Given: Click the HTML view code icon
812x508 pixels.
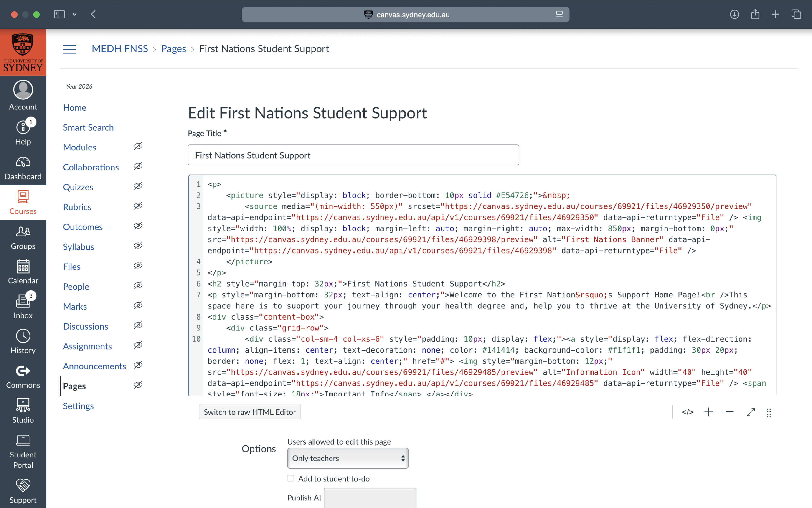Looking at the screenshot, I should click(x=687, y=412).
